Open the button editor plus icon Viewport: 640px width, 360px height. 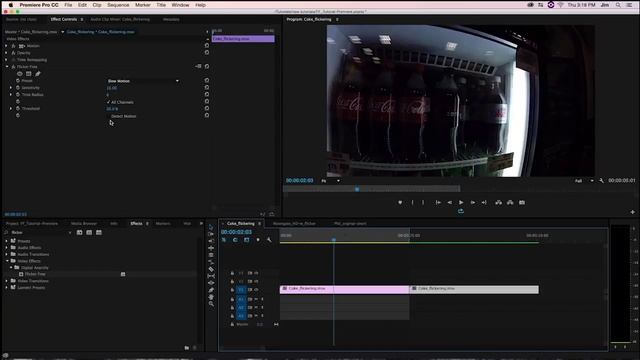click(633, 212)
